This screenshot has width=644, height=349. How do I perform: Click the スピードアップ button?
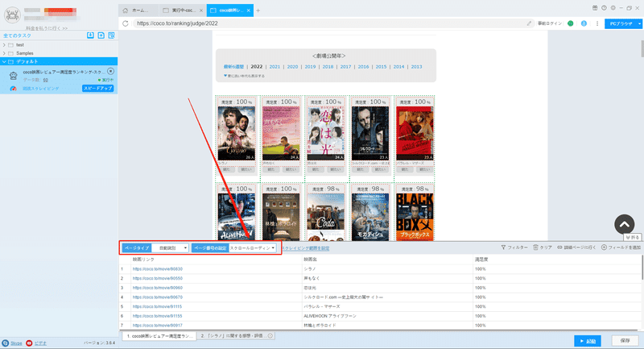pos(97,89)
